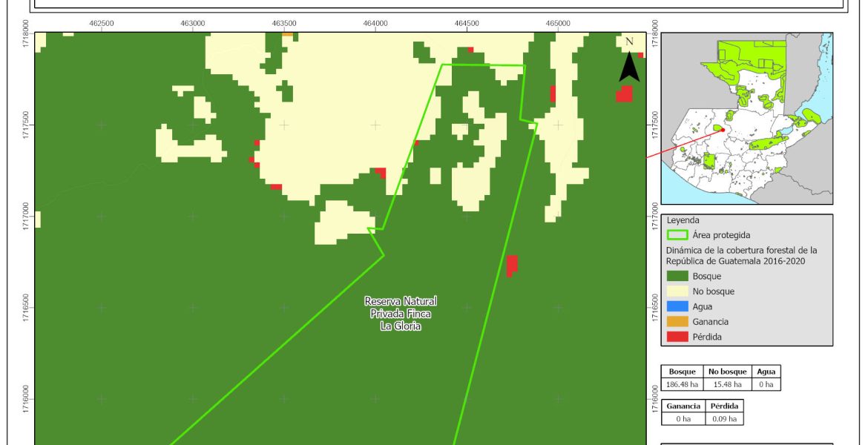The width and height of the screenshot is (868, 445).
Task: Click the legend's Dinámica de la cobertura forestal heading
Action: click(741, 256)
